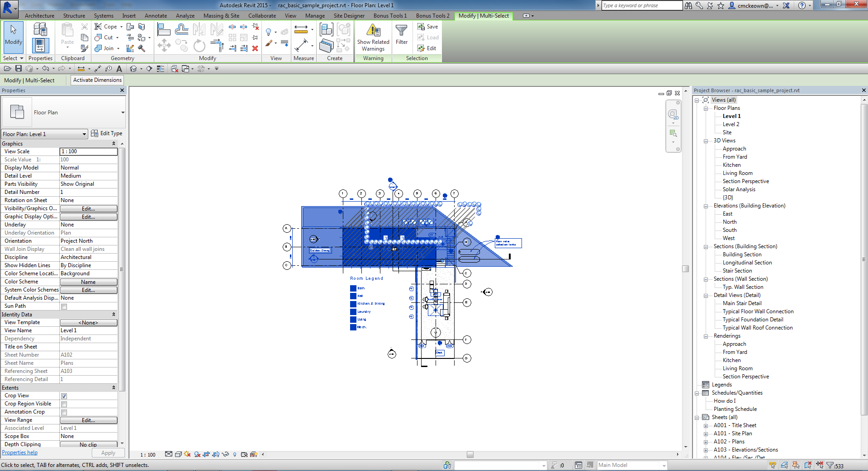This screenshot has width=868, height=471.
Task: Switch to the Massing & Site tab
Action: [x=221, y=16]
